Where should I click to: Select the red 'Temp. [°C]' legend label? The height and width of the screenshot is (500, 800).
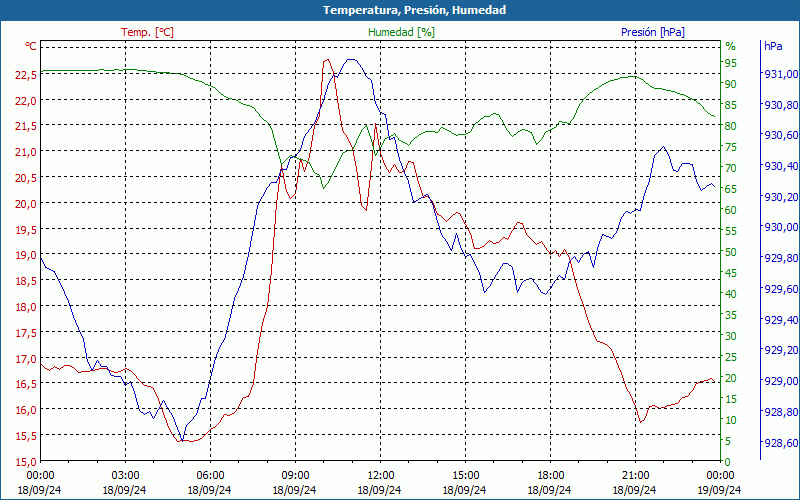147,32
